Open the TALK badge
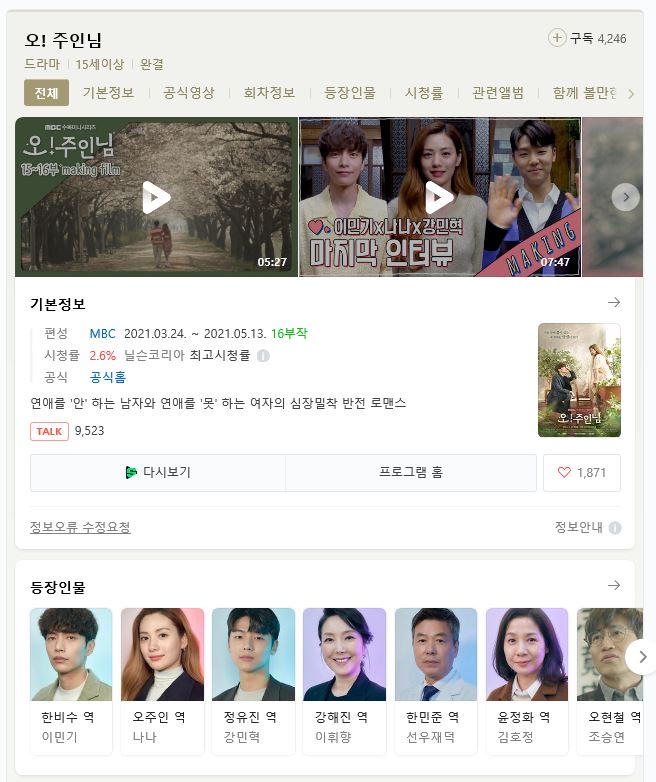 pos(49,431)
